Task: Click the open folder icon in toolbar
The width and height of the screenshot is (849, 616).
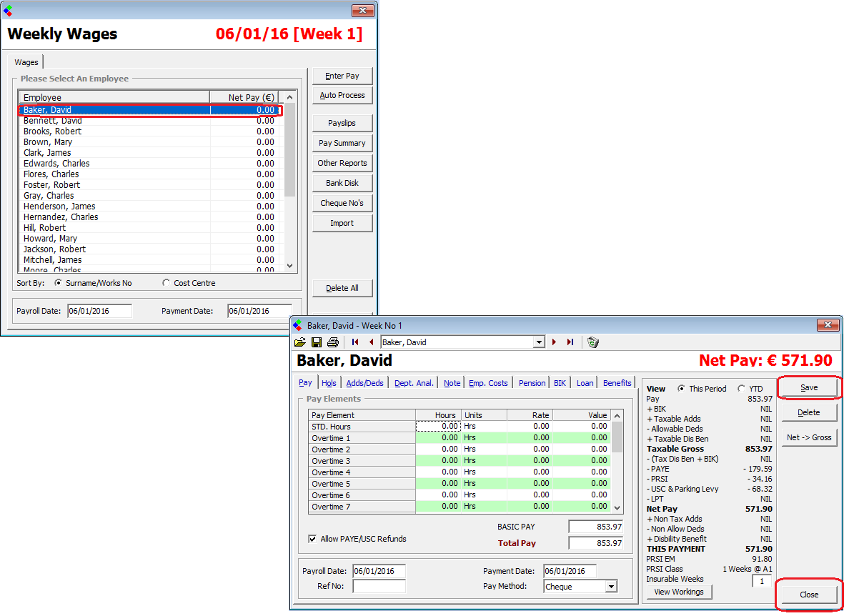Action: (300, 343)
